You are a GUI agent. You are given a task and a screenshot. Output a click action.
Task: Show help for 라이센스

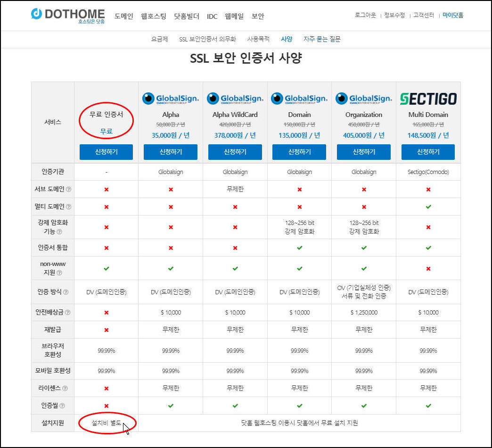click(65, 389)
